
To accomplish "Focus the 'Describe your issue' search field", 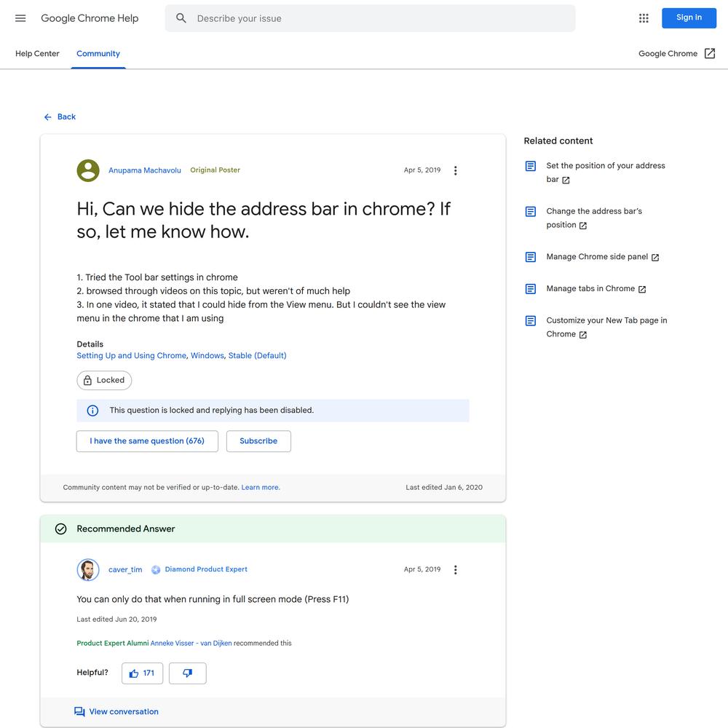I will point(370,18).
